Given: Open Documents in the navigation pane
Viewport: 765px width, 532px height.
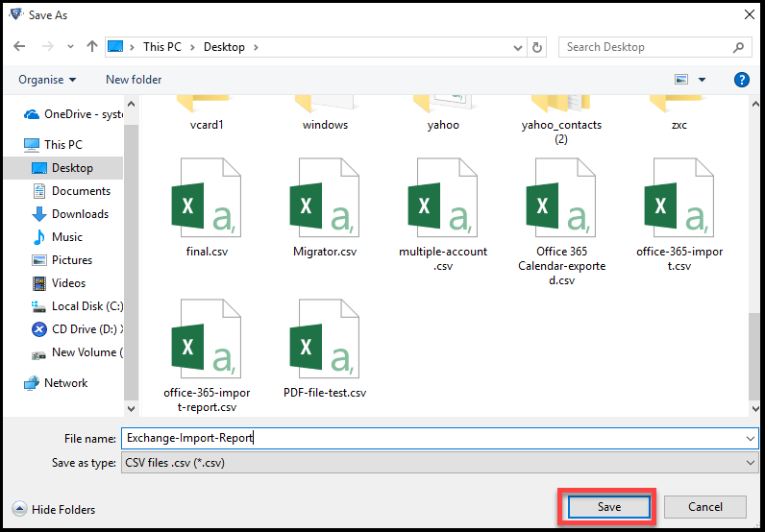Looking at the screenshot, I should 71,191.
